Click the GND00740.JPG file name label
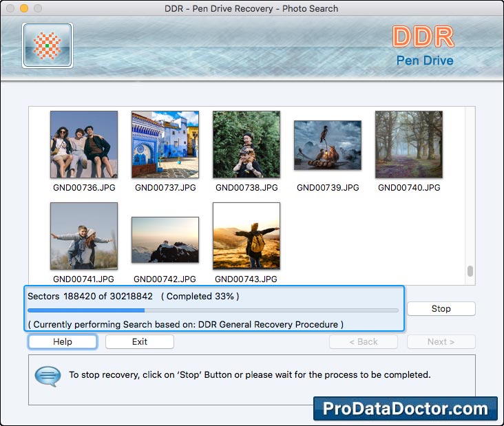Viewport: 504px width, 426px height. coord(408,187)
